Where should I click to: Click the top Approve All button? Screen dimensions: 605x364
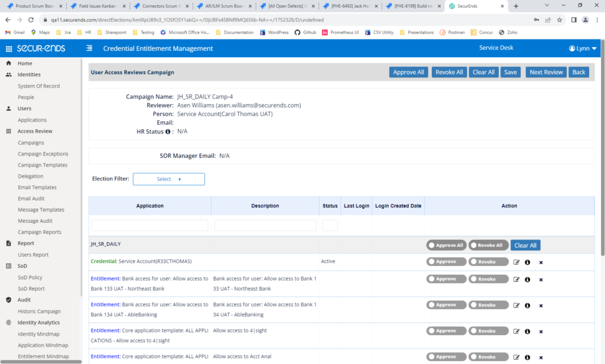[x=408, y=72]
